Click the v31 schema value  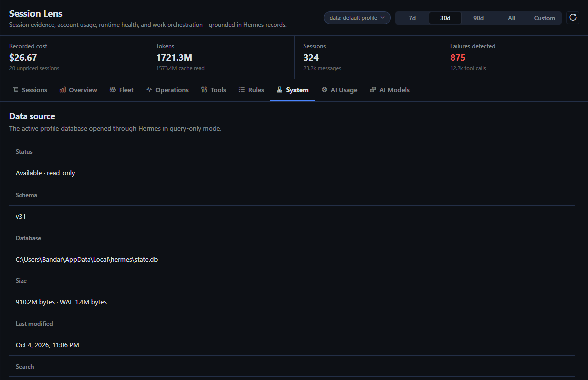[21, 216]
